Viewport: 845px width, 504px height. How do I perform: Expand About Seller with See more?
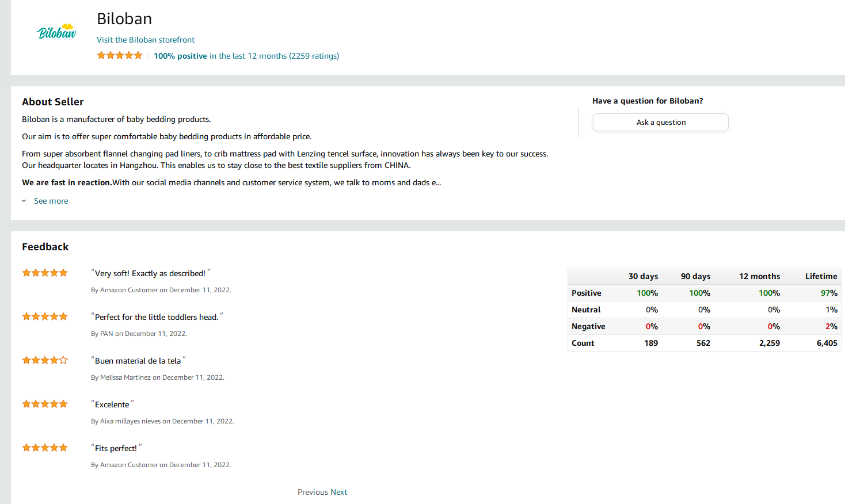click(51, 201)
